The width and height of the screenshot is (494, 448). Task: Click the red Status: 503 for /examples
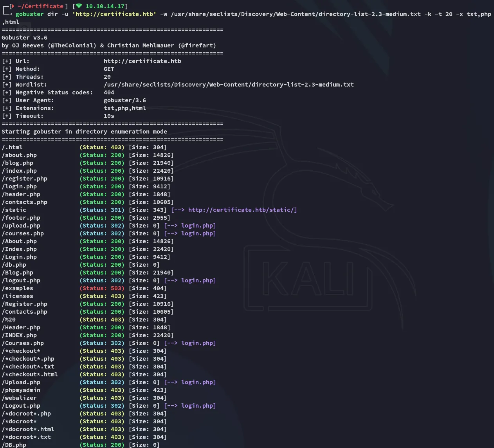102,288
